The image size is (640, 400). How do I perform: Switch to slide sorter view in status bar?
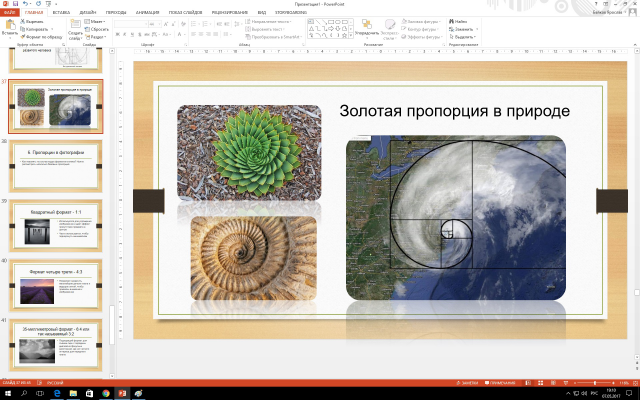[x=540, y=383]
